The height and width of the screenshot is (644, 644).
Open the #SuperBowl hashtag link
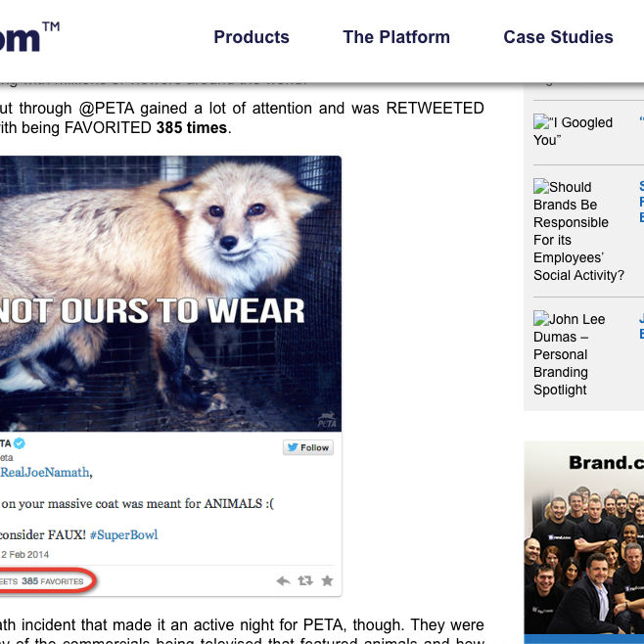tap(123, 534)
